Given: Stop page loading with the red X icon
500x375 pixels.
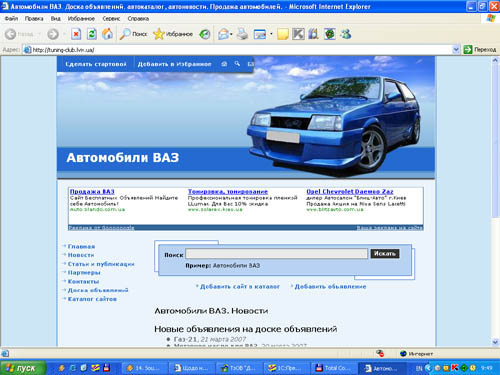Looking at the screenshot, I should pyautogui.click(x=76, y=34).
